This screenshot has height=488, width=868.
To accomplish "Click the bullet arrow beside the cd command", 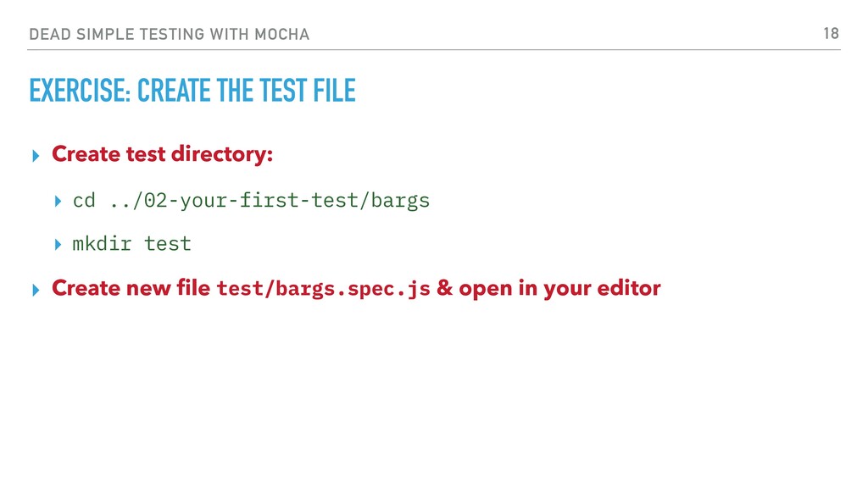I will [58, 202].
